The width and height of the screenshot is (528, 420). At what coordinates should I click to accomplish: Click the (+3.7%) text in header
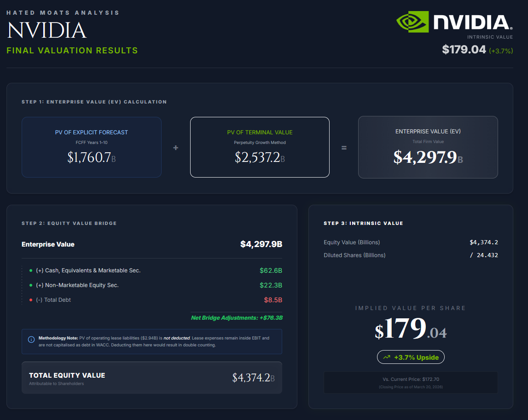[x=501, y=51]
